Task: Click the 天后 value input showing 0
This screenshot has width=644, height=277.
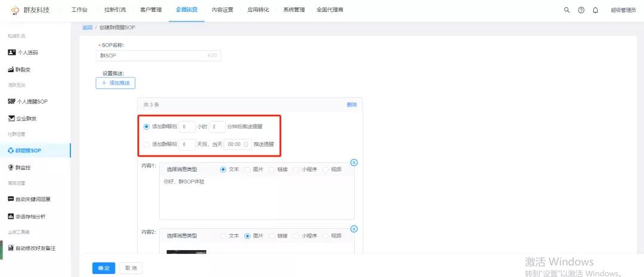Action: coord(187,144)
